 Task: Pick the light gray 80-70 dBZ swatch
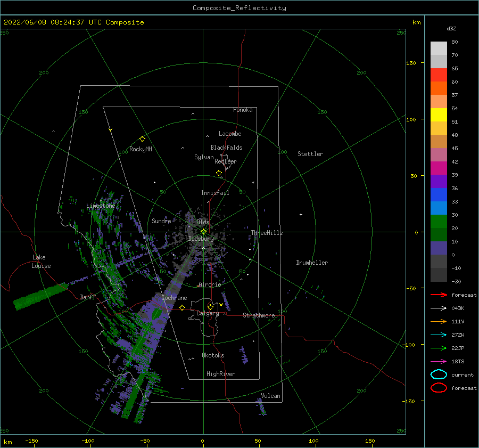439,48
